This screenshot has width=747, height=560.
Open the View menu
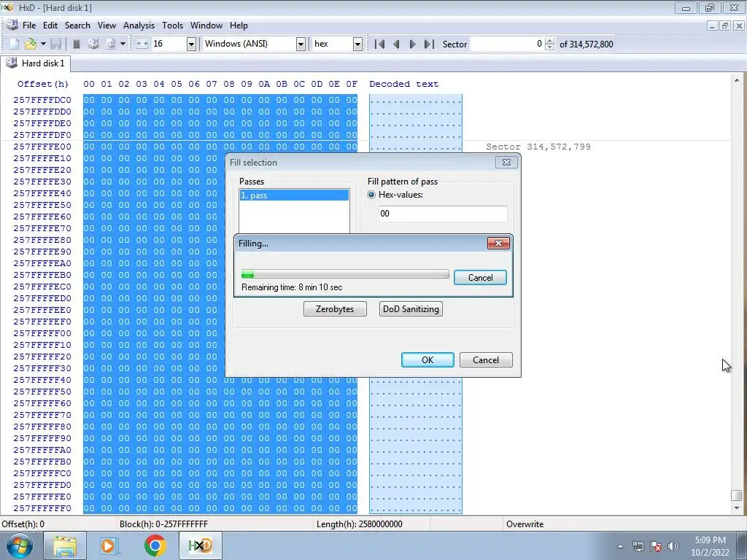coord(107,26)
